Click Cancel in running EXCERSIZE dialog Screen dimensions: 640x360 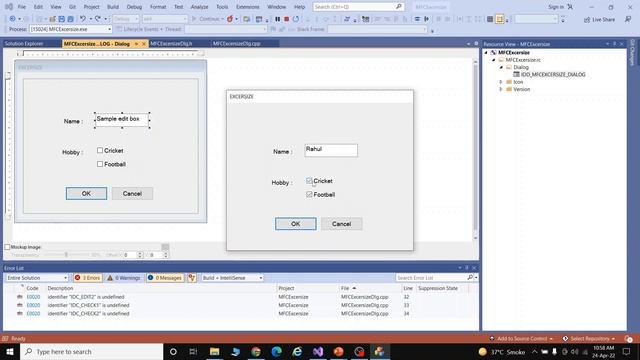tap(342, 224)
